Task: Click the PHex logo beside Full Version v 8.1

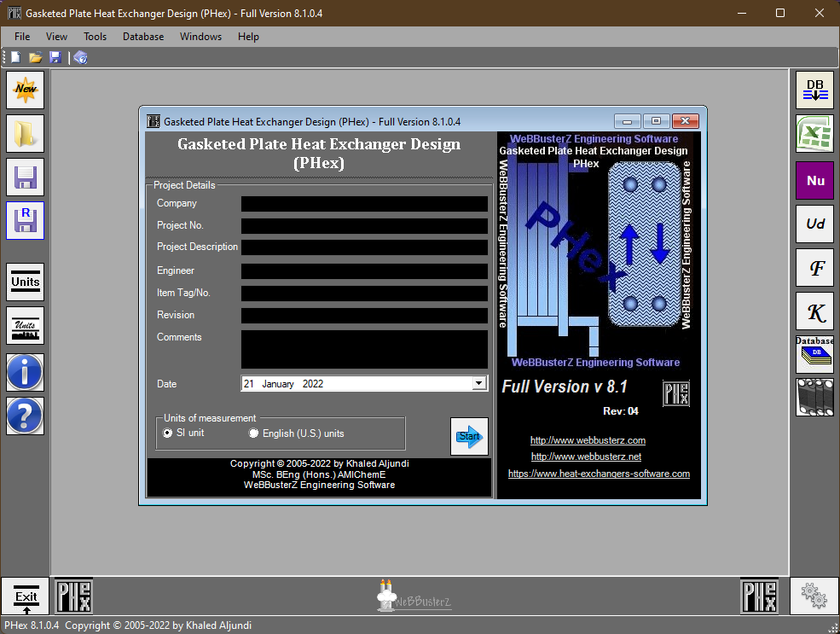Action: click(676, 394)
